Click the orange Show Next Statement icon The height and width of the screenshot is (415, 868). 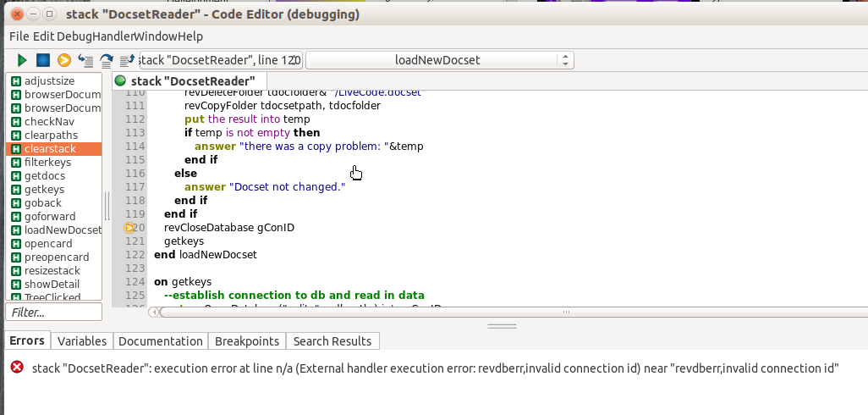coord(64,60)
